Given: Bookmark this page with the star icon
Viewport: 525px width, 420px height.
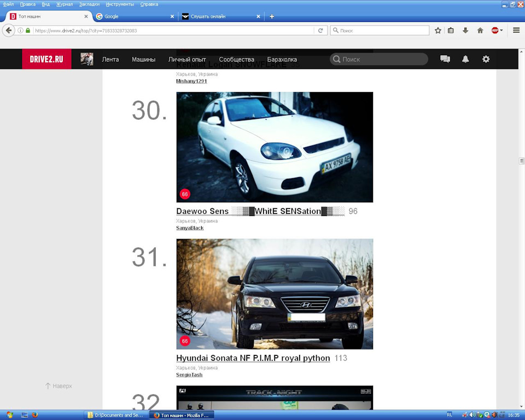Looking at the screenshot, I should pos(437,31).
